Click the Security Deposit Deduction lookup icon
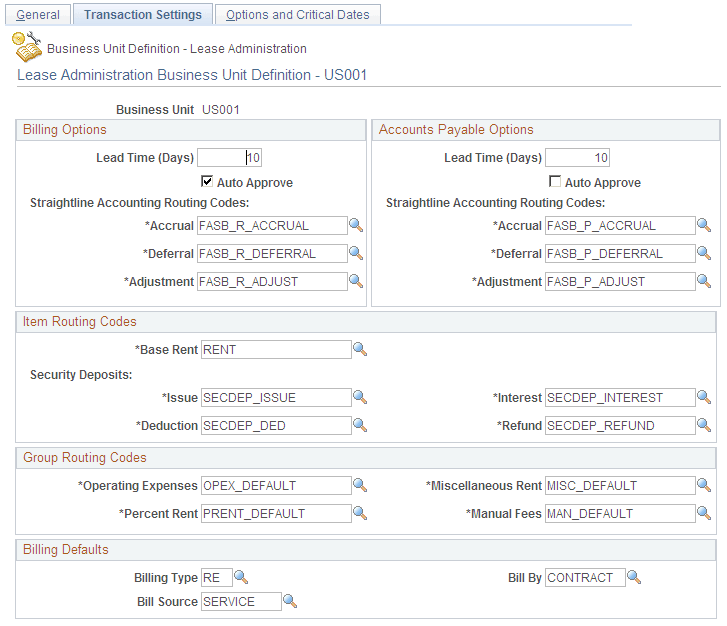 coord(360,425)
